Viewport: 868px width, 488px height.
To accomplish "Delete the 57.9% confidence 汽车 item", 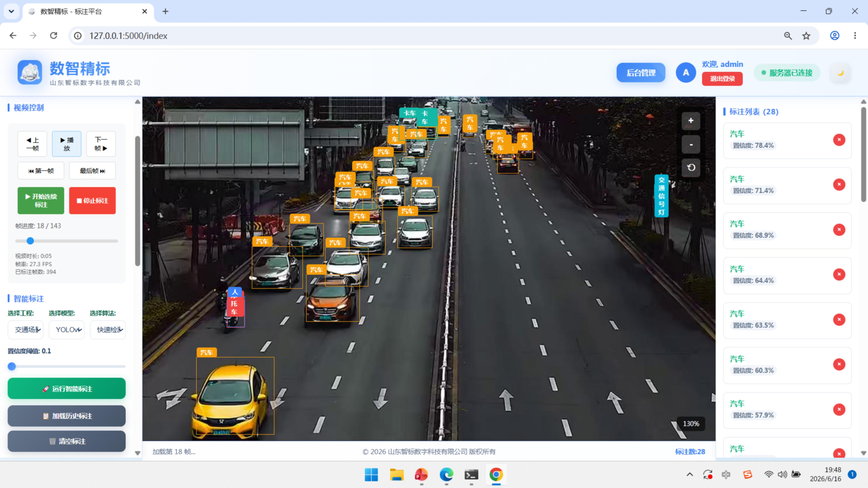I will tap(839, 410).
